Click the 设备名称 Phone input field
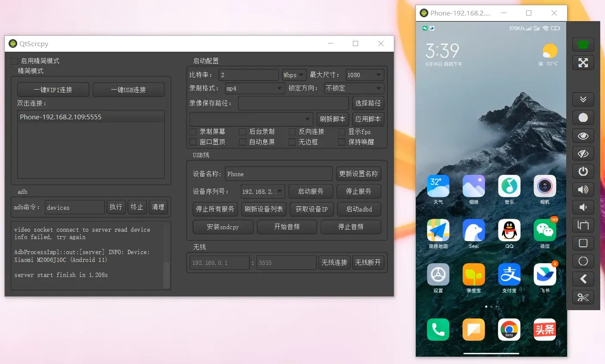The image size is (605, 364). 279,174
